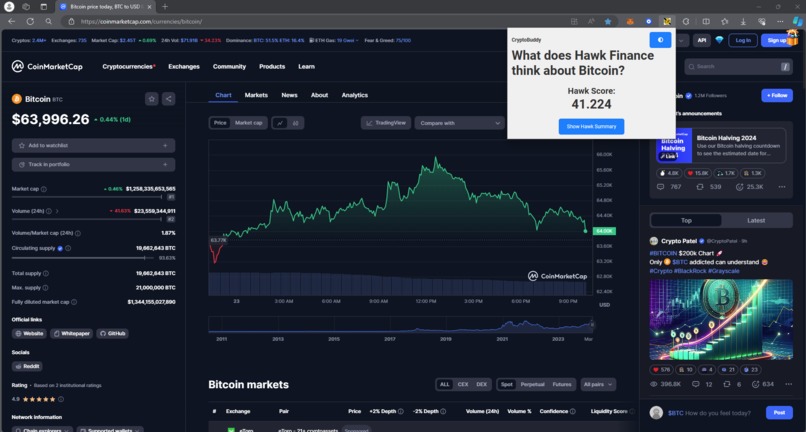This screenshot has height=432, width=806.
Task: Open Products nav menu
Action: [x=272, y=66]
